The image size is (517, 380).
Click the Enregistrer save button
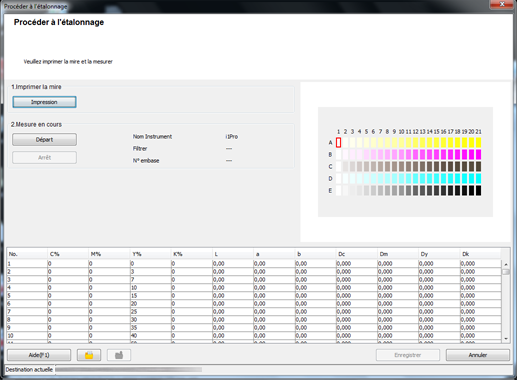pyautogui.click(x=408, y=355)
